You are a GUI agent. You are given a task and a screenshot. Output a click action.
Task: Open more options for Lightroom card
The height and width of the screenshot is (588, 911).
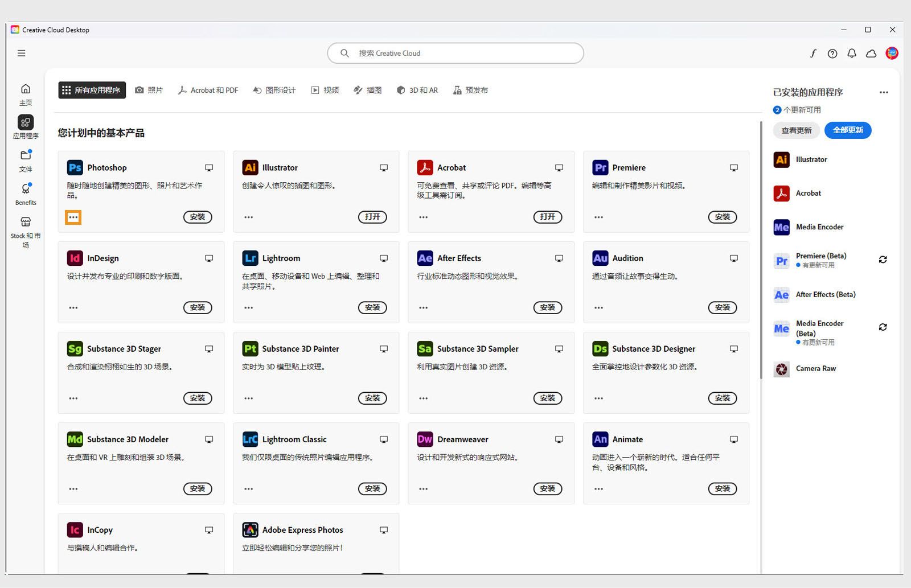249,307
